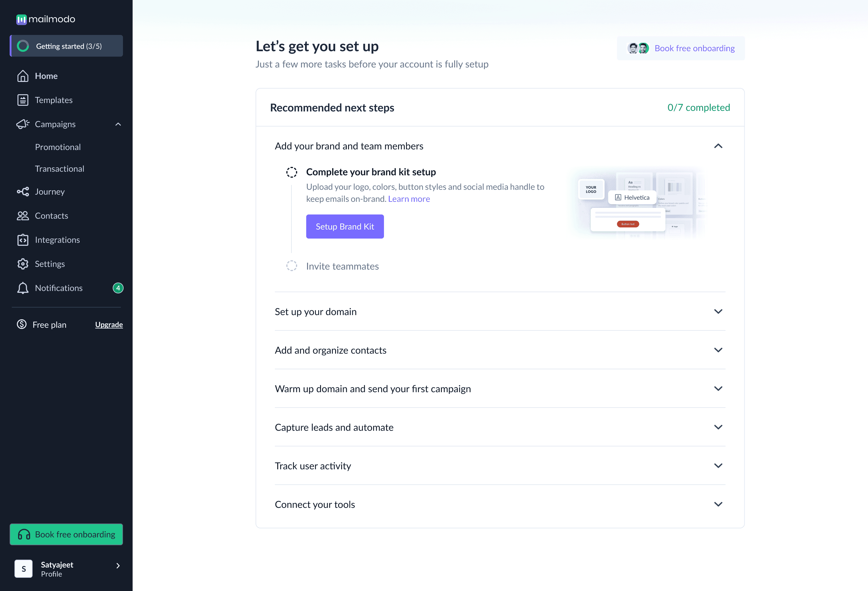The width and height of the screenshot is (868, 591).
Task: Collapse Add your brand and team members
Action: coord(718,146)
